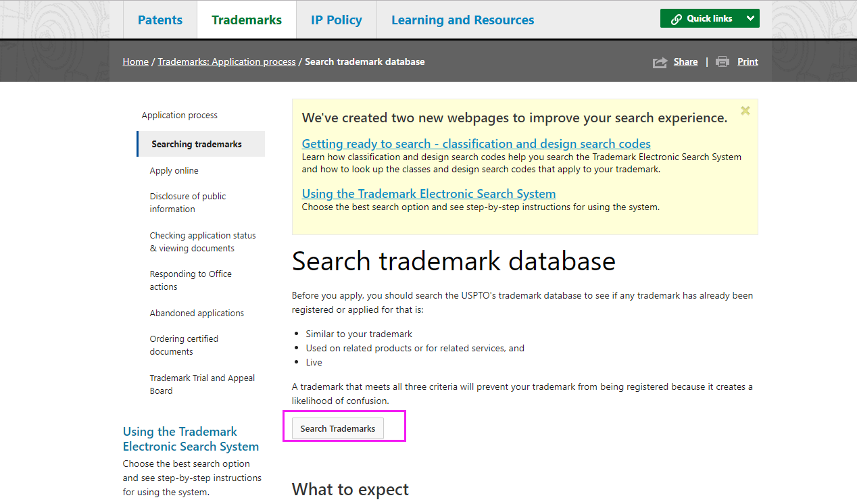Expand the Quick links dropdown arrow
Viewport: 857px width, 504px height.
(750, 19)
